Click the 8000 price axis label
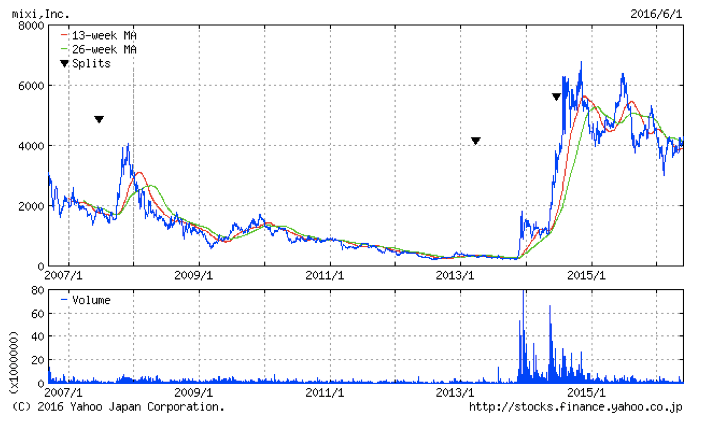703x423 pixels. coord(31,27)
